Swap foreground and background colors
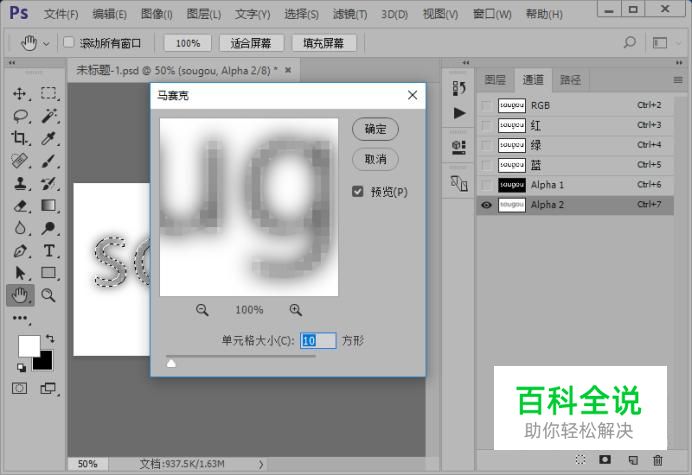The width and height of the screenshot is (692, 475). point(50,338)
